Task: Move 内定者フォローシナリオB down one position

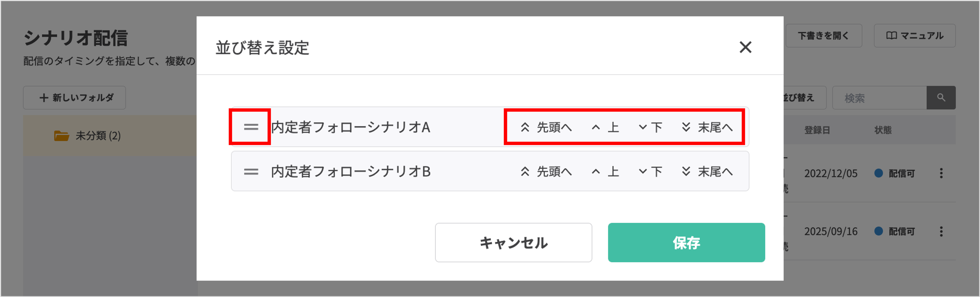Action: coord(651,171)
